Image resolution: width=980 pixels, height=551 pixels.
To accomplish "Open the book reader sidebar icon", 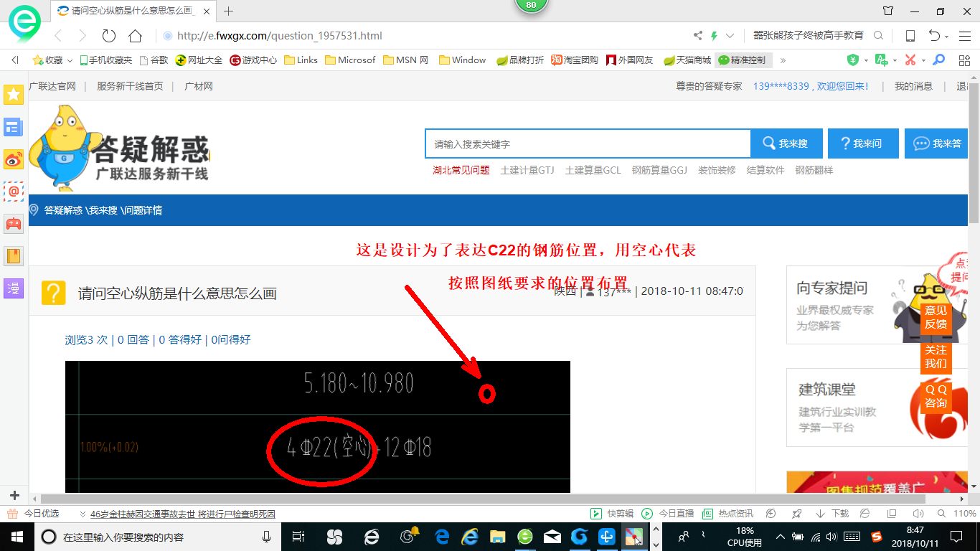I will click(14, 256).
